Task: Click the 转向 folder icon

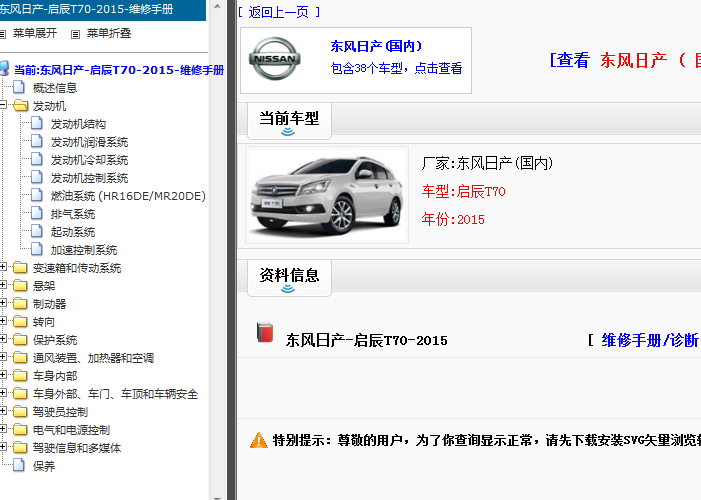Action: (x=20, y=322)
